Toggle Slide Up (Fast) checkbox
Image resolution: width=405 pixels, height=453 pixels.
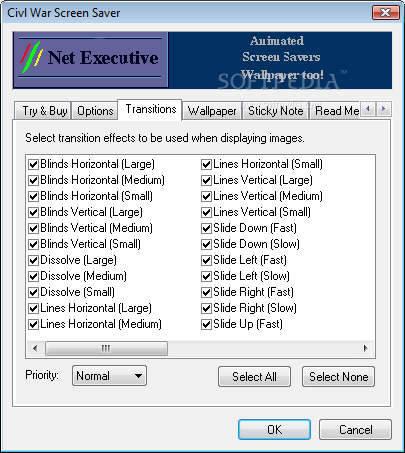click(x=206, y=324)
